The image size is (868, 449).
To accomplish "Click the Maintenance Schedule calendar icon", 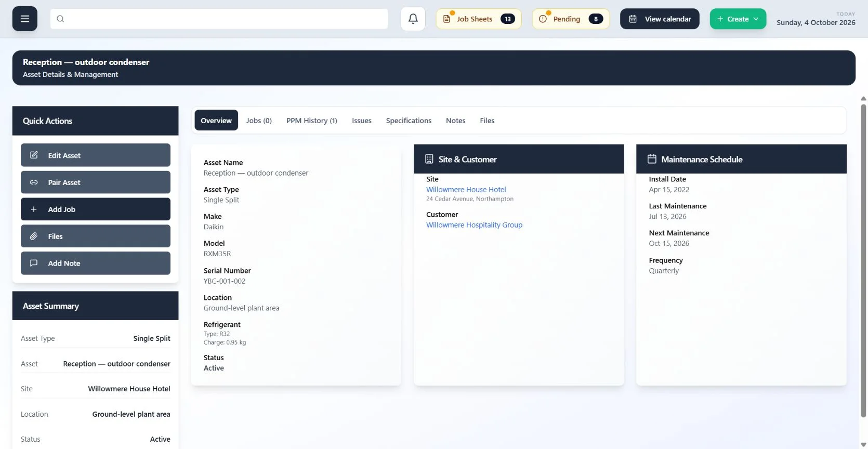I will click(x=652, y=159).
